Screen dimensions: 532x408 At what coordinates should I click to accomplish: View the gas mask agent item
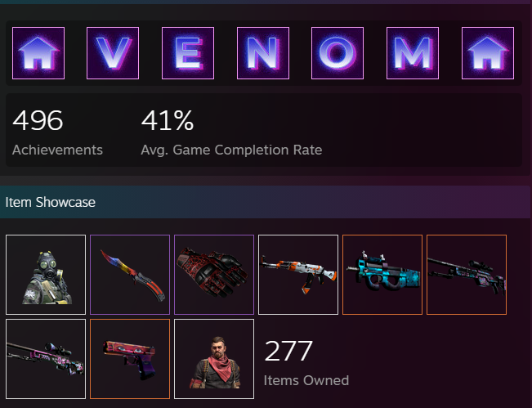pyautogui.click(x=46, y=275)
